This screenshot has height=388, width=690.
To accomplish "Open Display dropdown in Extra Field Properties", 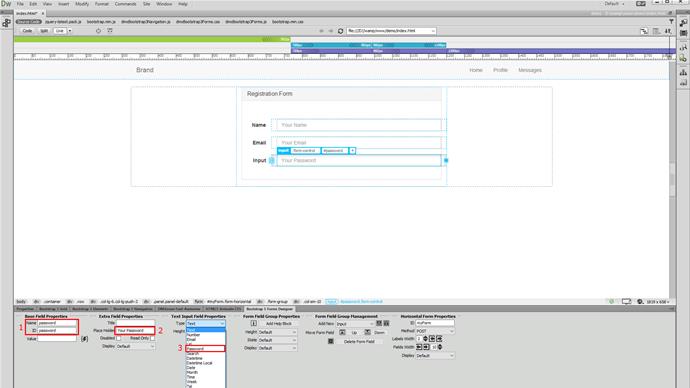I will [x=135, y=346].
